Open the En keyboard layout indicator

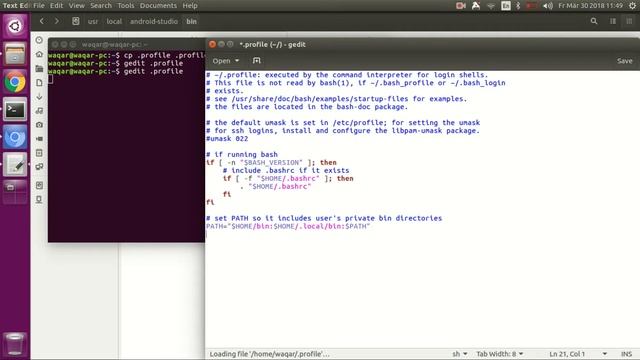tap(506, 6)
